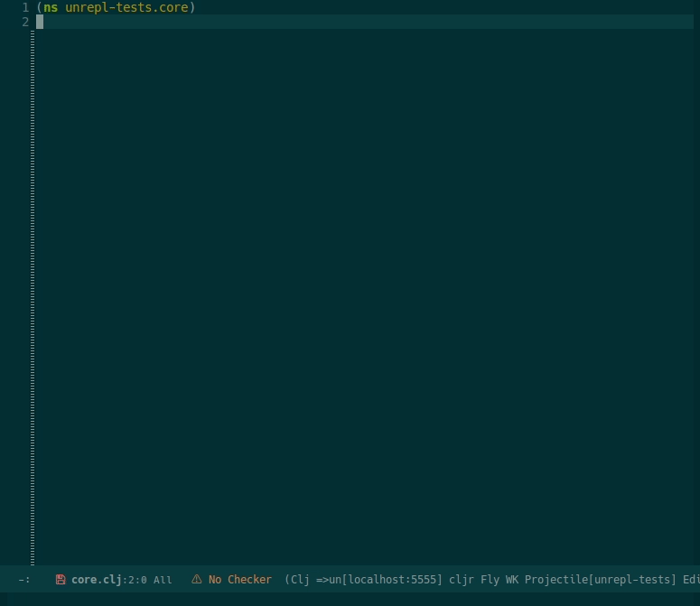Viewport: 700px width, 606px height.
Task: Click the cljr minor mode indicator
Action: click(x=462, y=580)
